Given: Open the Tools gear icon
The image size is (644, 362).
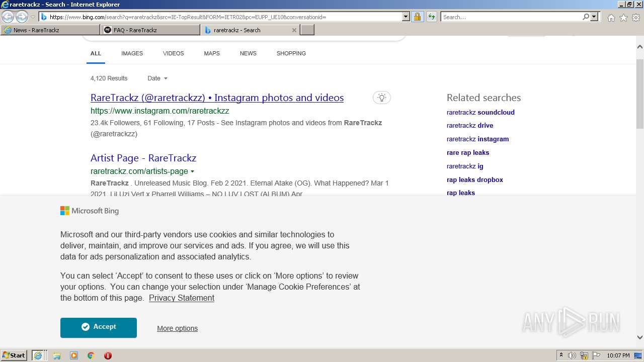Looking at the screenshot, I should (635, 18).
